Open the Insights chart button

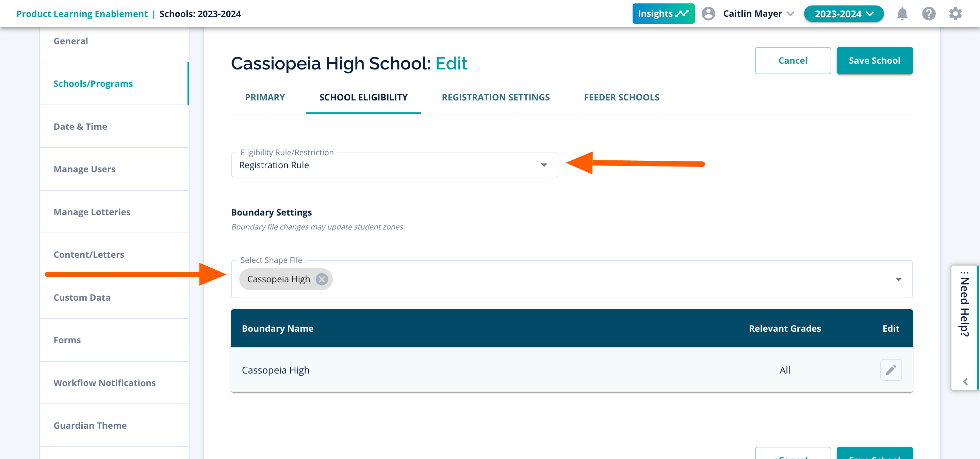(663, 14)
